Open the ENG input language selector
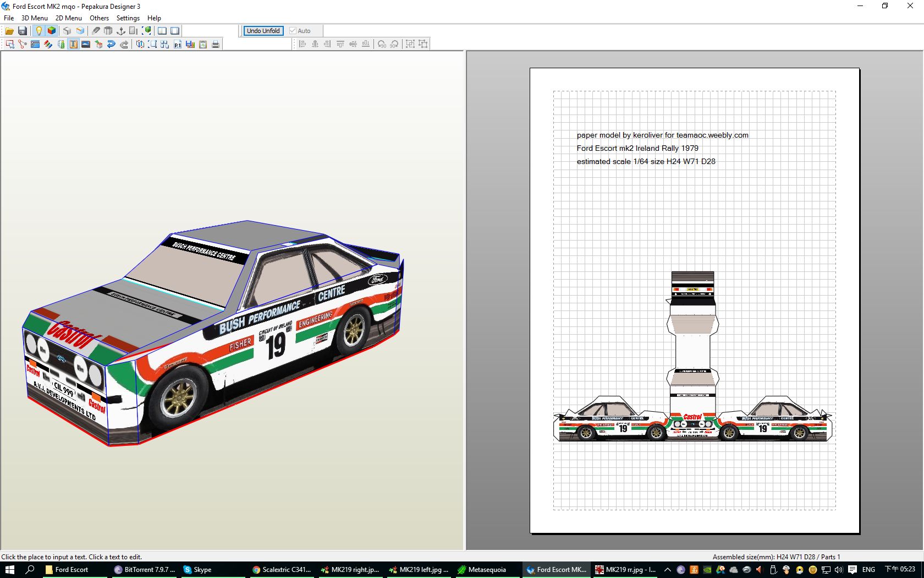Viewport: 924px width, 578px height. [x=868, y=570]
